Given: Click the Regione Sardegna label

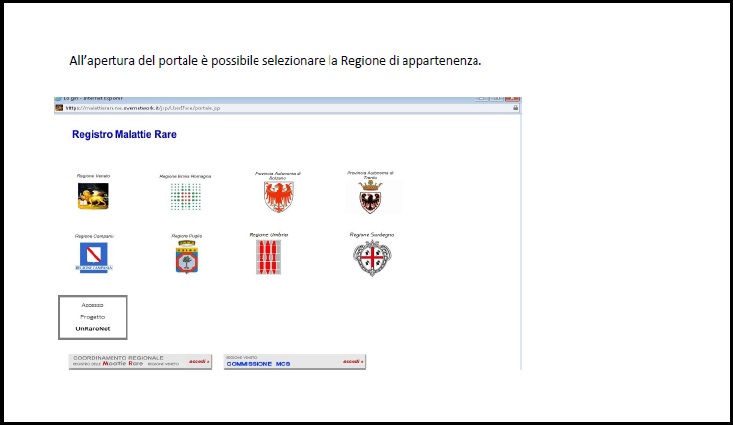Looking at the screenshot, I should click(x=372, y=235).
